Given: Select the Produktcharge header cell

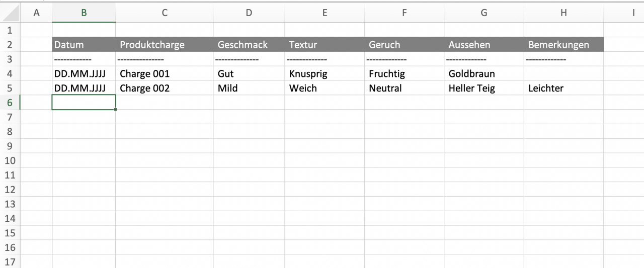Looking at the screenshot, I should [x=164, y=45].
